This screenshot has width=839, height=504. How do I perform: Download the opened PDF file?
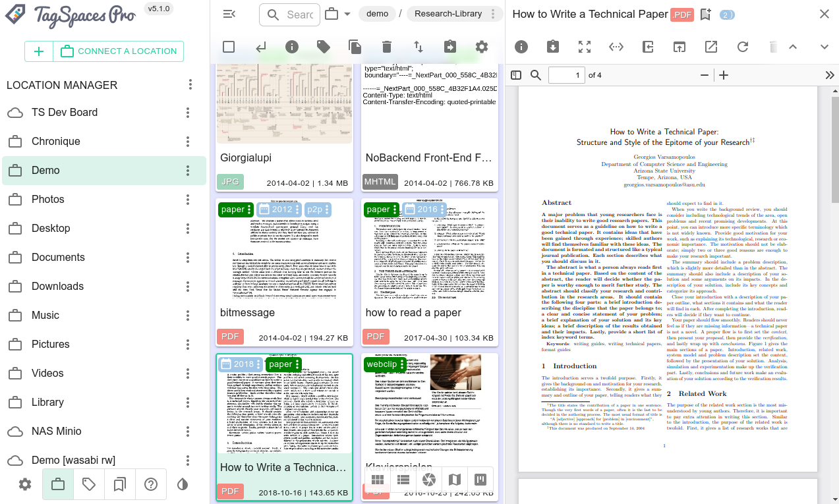[x=553, y=47]
